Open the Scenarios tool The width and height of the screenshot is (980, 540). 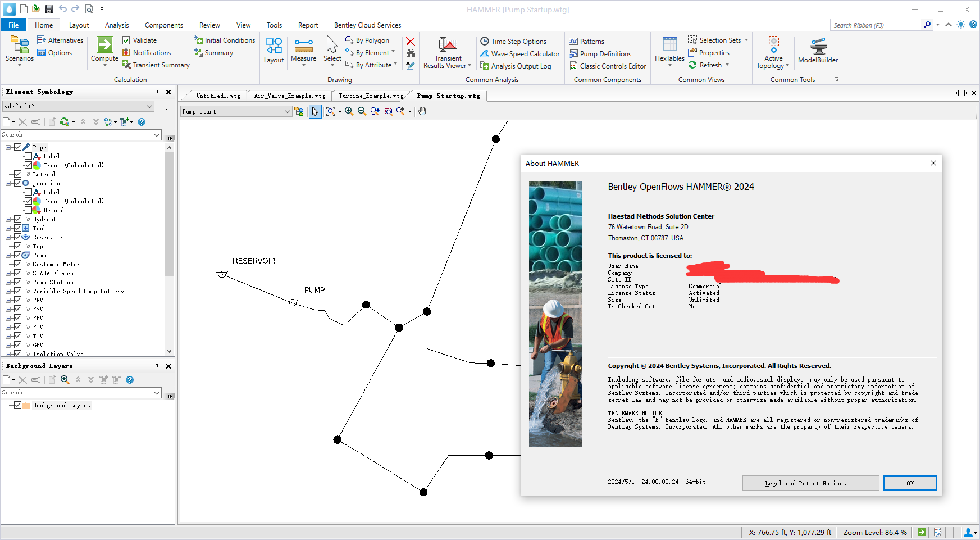point(19,49)
